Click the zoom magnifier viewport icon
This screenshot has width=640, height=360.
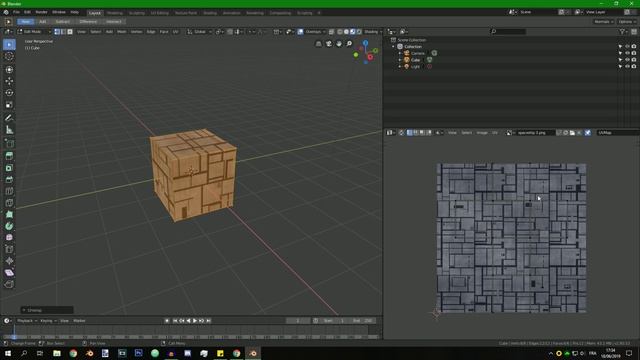click(x=349, y=44)
